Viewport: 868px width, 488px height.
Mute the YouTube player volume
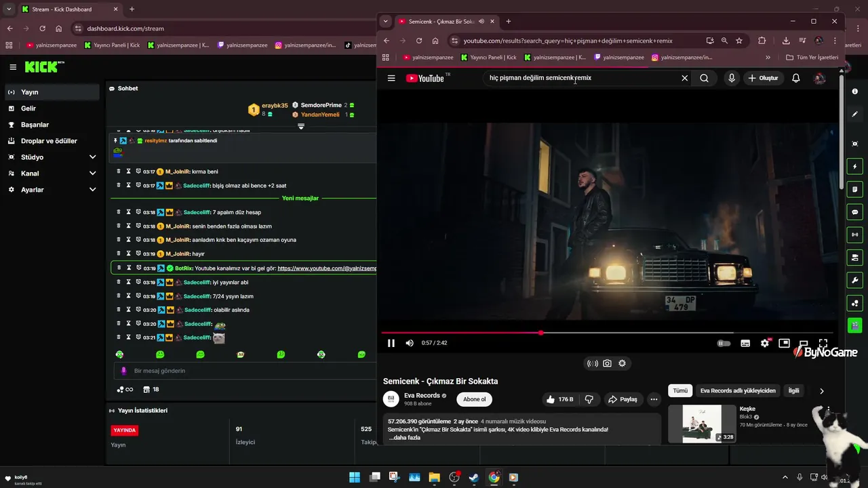click(410, 343)
